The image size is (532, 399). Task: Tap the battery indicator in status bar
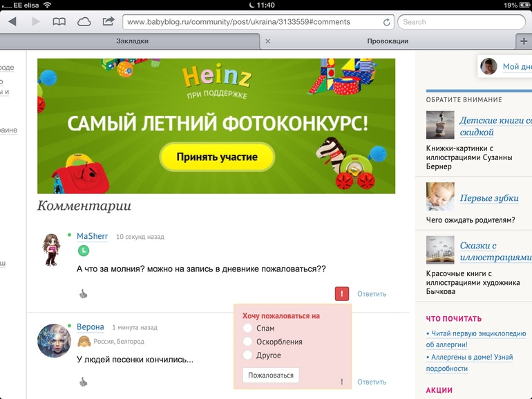524,5
